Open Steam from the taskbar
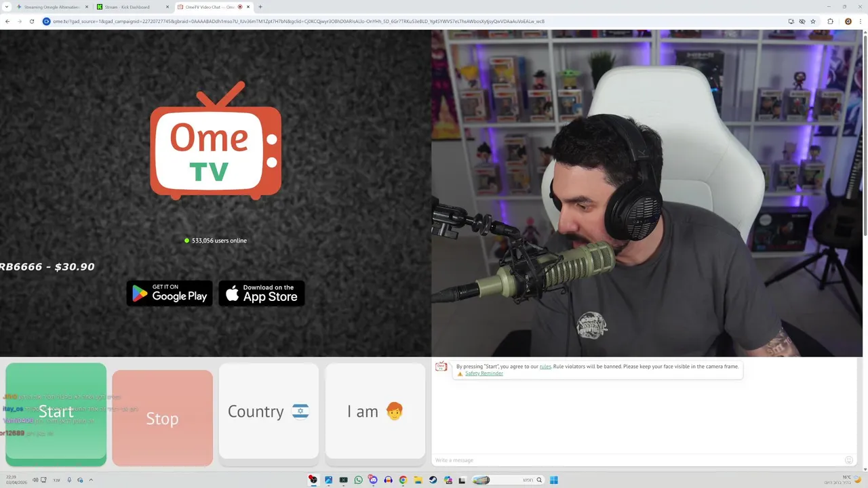 433,480
